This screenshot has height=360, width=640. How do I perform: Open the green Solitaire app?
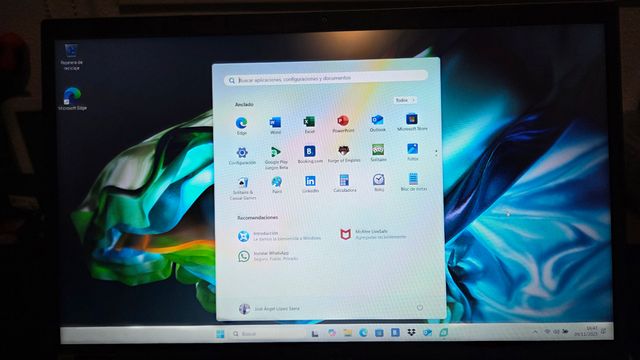[378, 153]
